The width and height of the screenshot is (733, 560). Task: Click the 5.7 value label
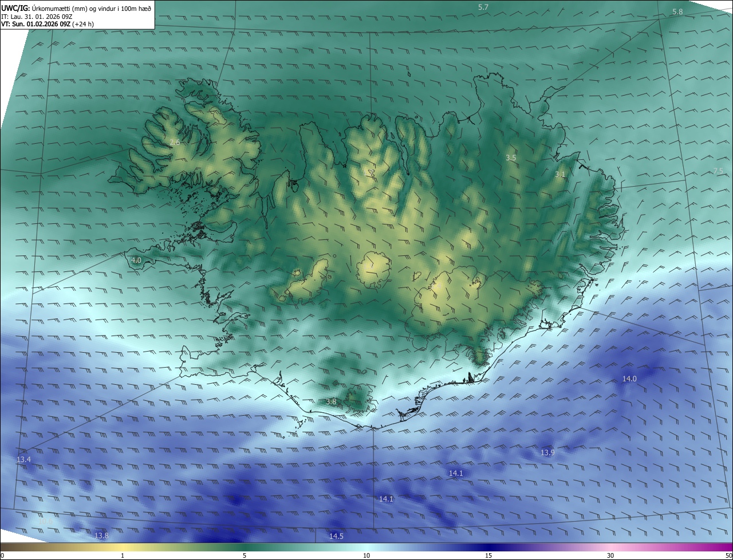483,7
